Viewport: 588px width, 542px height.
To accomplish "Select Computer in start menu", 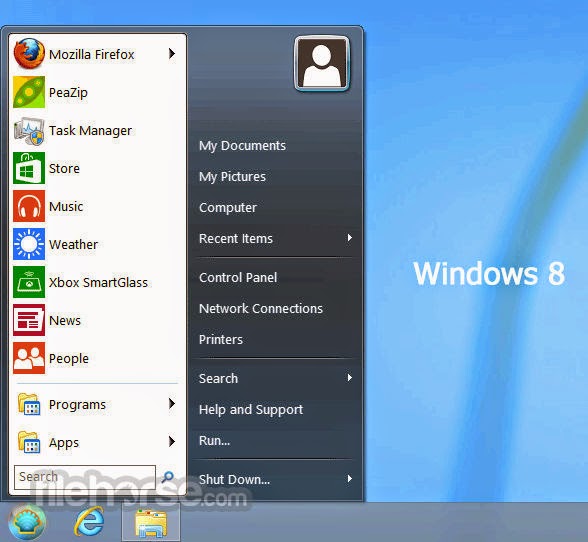I will click(228, 207).
